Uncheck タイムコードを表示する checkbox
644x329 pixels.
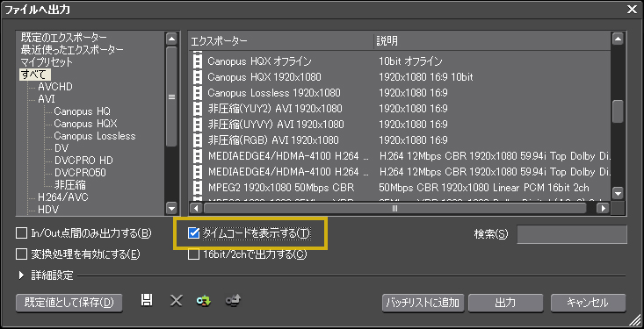pyautogui.click(x=193, y=233)
